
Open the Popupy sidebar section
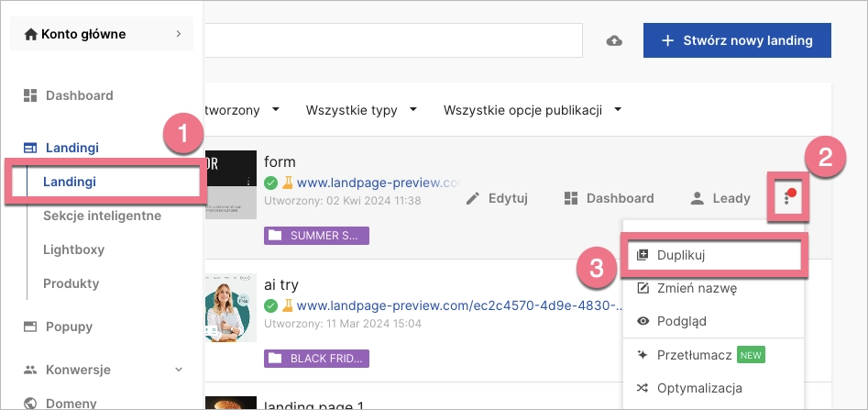pyautogui.click(x=69, y=327)
